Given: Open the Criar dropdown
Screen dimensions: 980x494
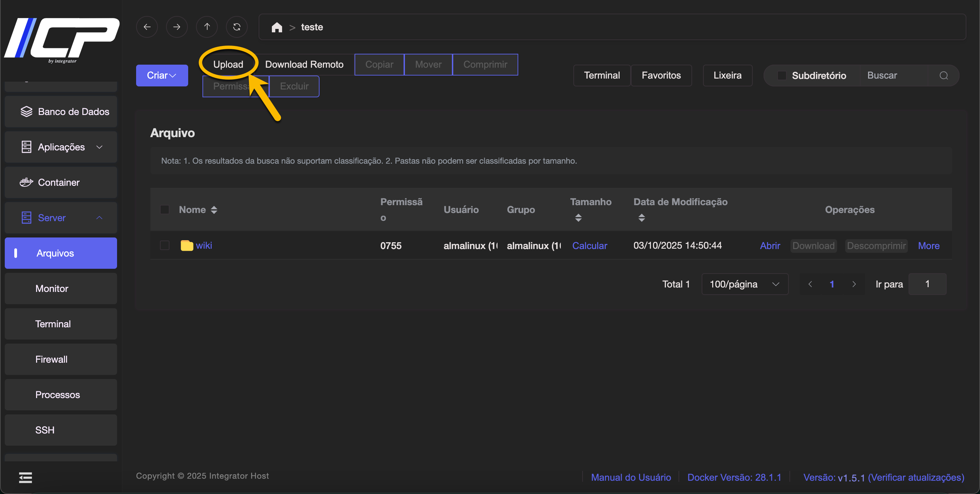Looking at the screenshot, I should pos(162,75).
